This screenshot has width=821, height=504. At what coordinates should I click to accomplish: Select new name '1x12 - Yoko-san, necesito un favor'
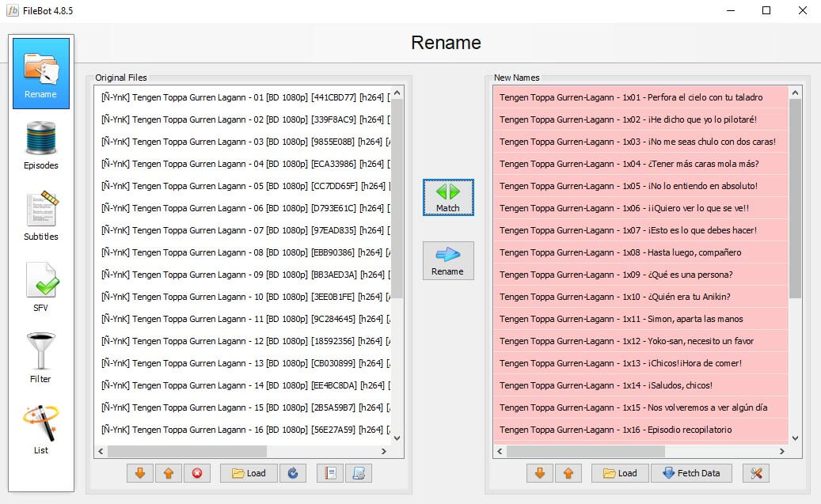point(640,341)
